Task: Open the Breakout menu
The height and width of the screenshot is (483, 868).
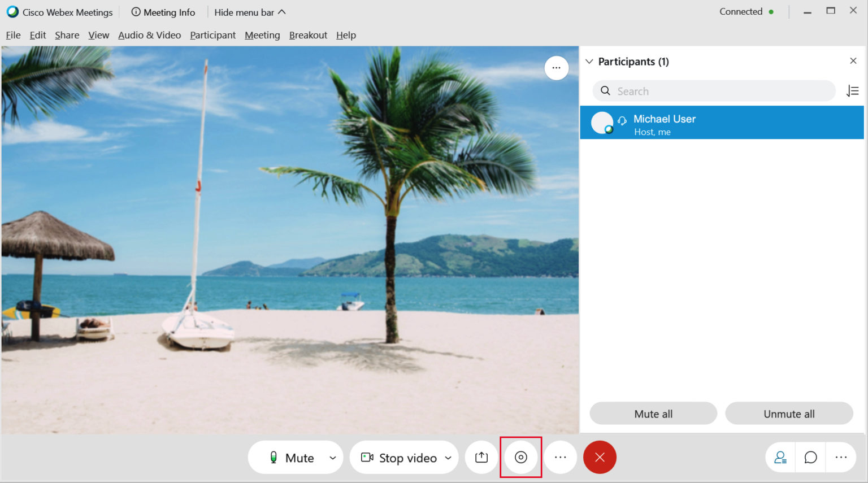Action: (x=308, y=35)
